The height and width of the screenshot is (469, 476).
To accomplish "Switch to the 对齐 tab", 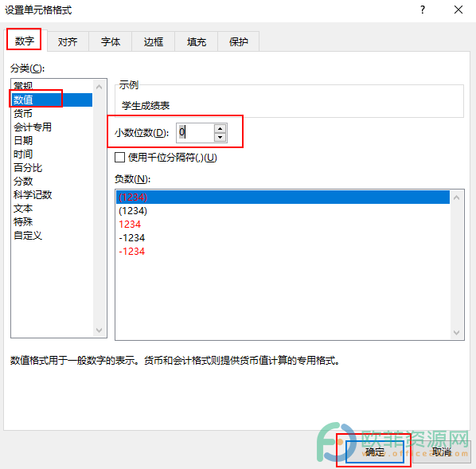I will [x=68, y=41].
